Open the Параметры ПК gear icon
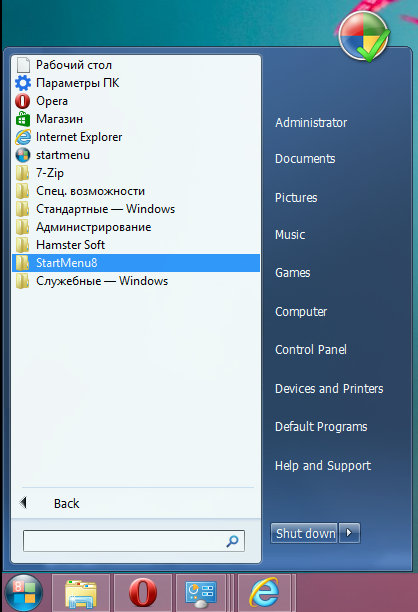418x612 pixels. 23,83
